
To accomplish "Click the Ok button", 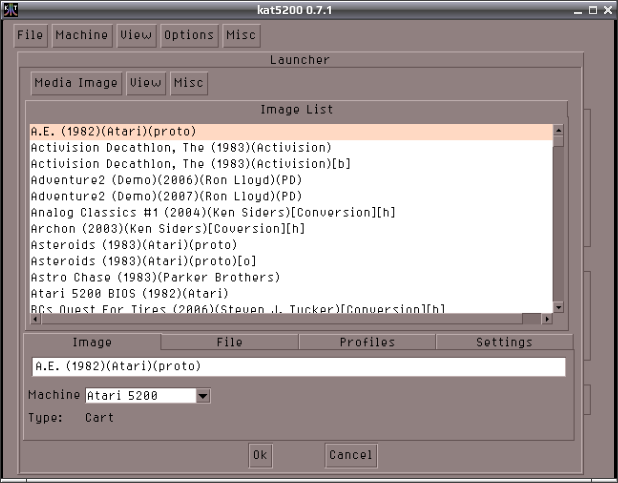I will (260, 455).
